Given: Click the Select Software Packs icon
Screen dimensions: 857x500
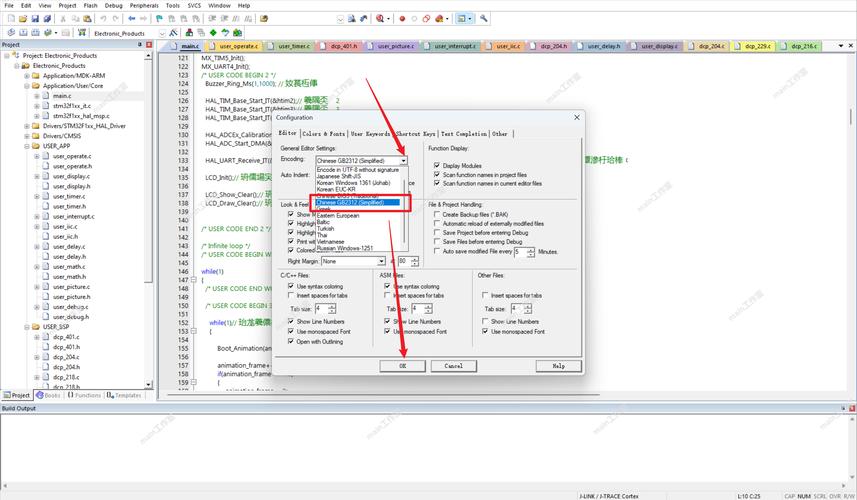Looking at the screenshot, I should (x=225, y=33).
